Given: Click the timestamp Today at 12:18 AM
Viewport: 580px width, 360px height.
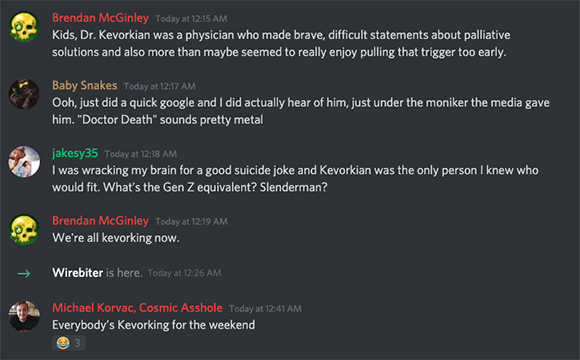Looking at the screenshot, I should [x=141, y=154].
